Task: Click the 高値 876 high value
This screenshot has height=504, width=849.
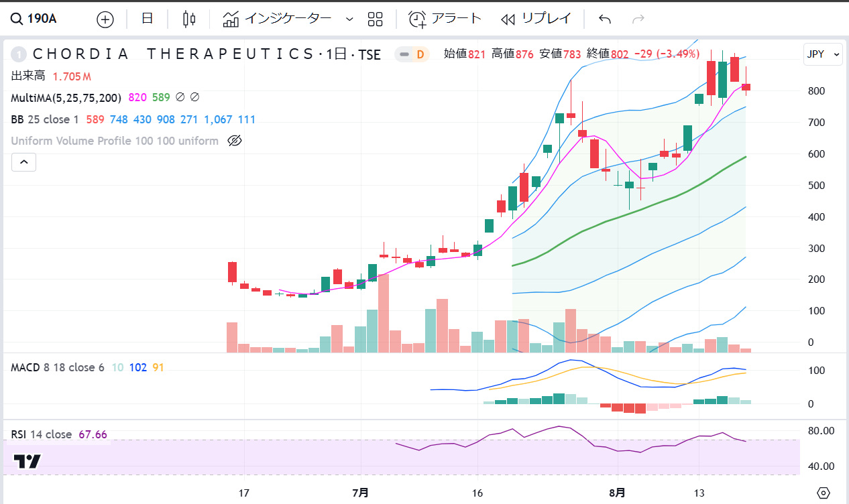Action: (x=512, y=54)
